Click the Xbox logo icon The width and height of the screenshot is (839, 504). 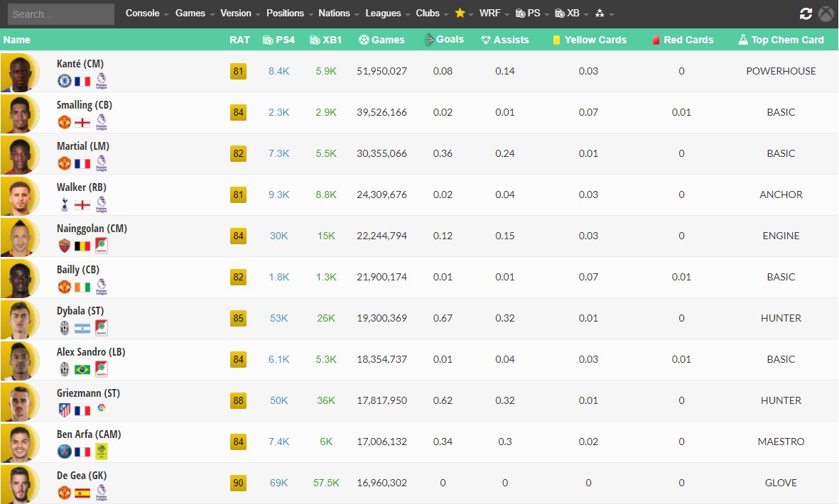coord(826,14)
